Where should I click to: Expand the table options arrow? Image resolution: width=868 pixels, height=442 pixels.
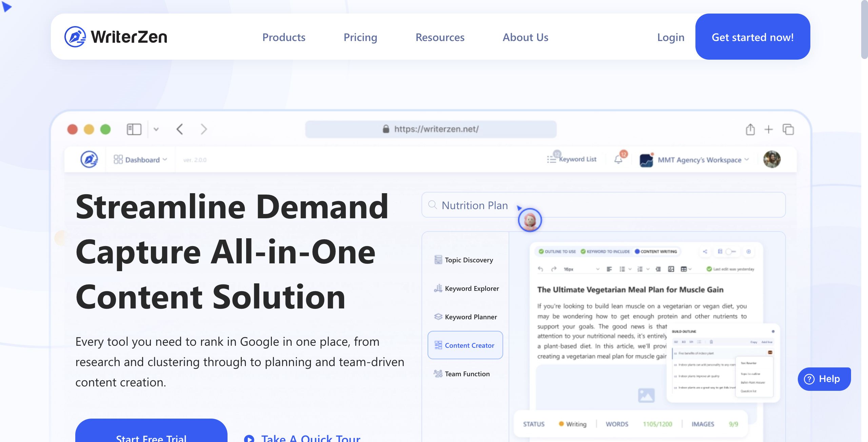[690, 269]
